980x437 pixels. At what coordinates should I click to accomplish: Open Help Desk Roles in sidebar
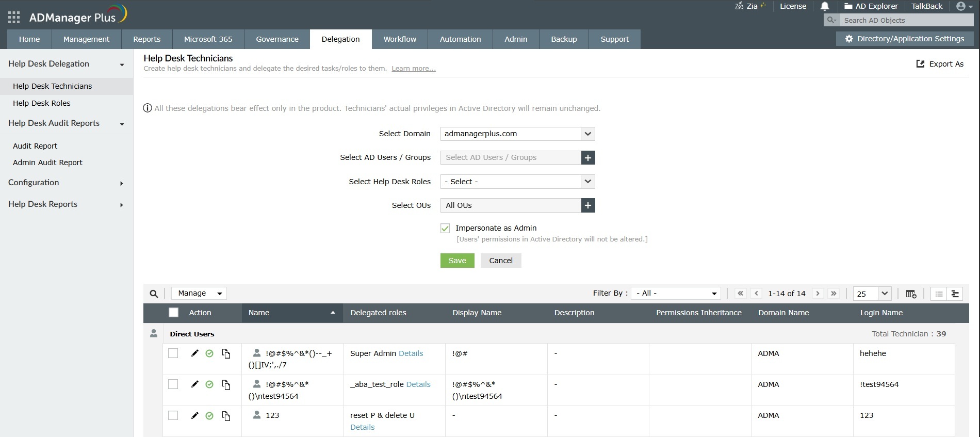[41, 103]
